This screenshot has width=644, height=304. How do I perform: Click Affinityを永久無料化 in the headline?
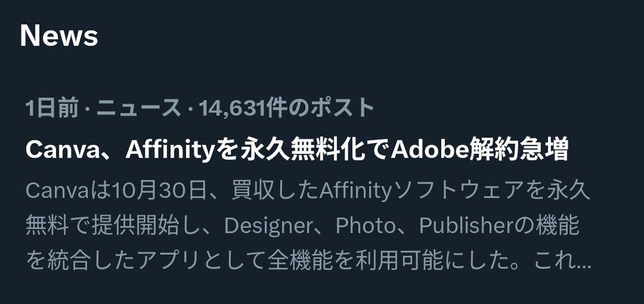[x=245, y=150]
